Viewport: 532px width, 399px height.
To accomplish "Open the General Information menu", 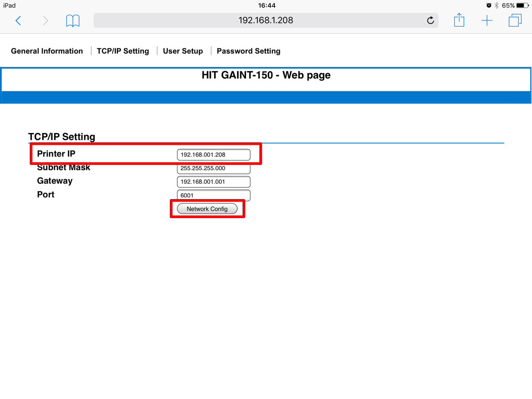I will point(47,51).
